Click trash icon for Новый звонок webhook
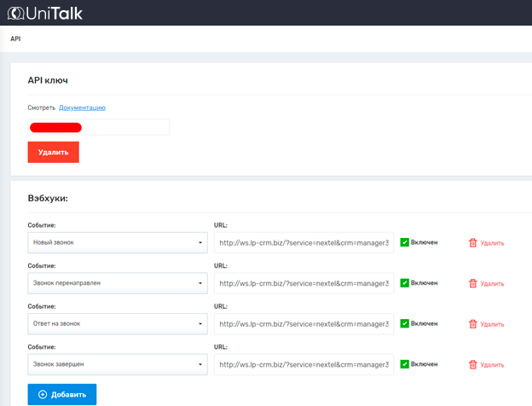 click(473, 243)
